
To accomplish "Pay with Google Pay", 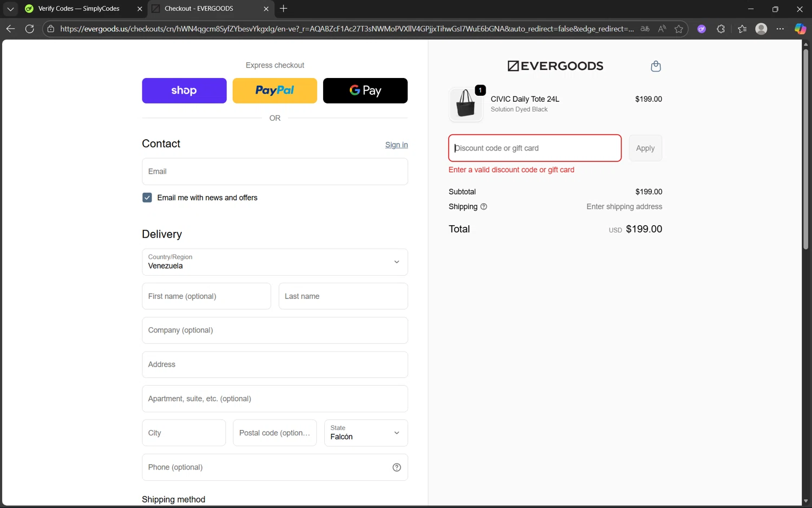I will [365, 90].
